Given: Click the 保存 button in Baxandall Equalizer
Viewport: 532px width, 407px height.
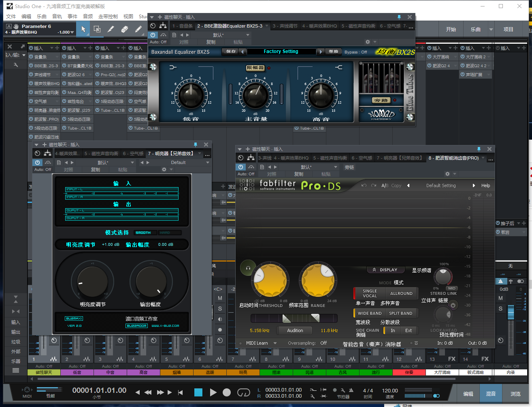Looking at the screenshot, I should click(231, 51).
